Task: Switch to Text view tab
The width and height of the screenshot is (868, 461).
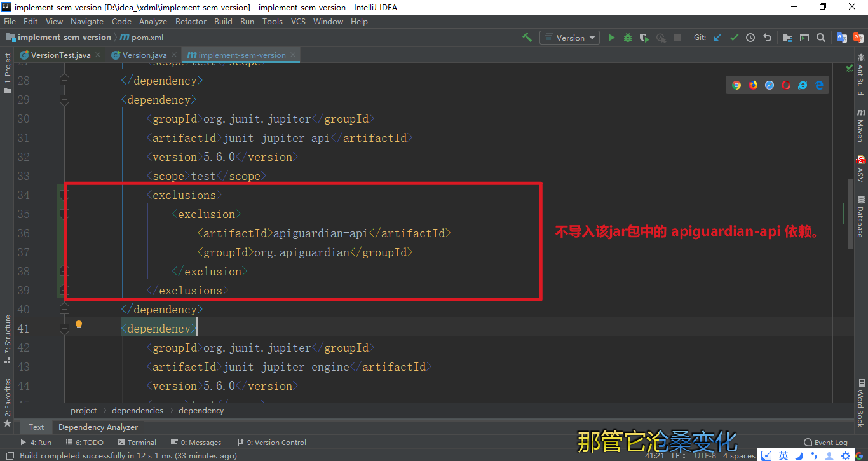Action: [36, 427]
